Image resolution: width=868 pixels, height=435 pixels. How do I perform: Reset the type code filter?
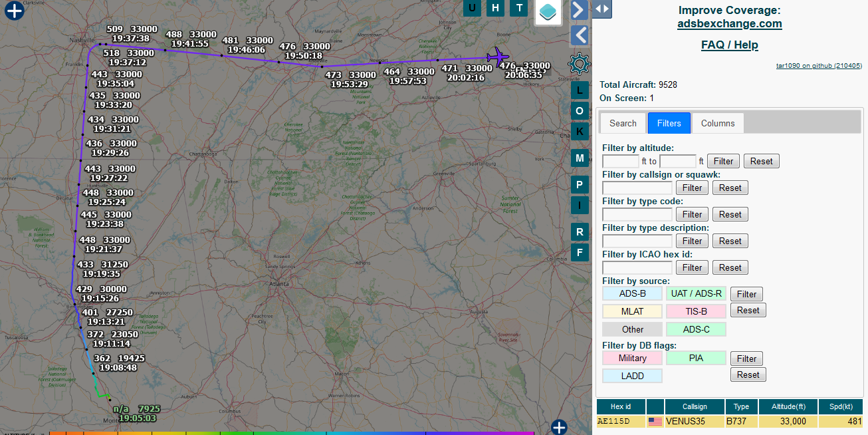(730, 214)
